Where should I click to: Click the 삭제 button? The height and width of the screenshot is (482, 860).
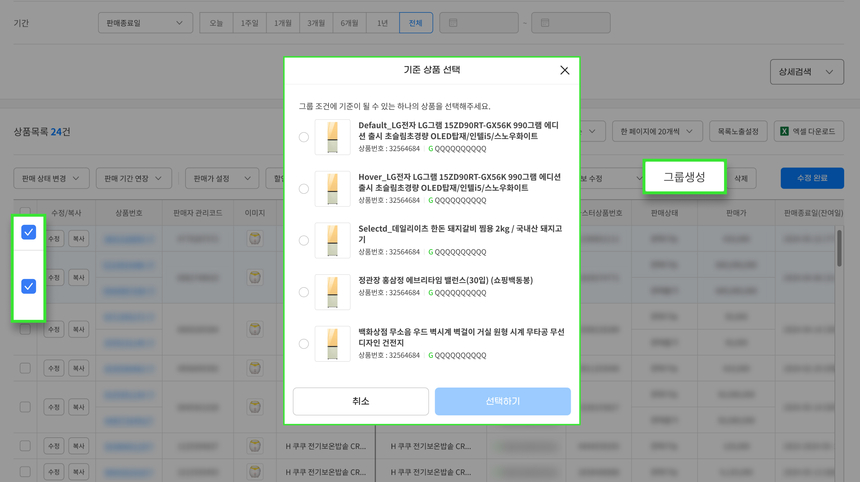tap(741, 178)
